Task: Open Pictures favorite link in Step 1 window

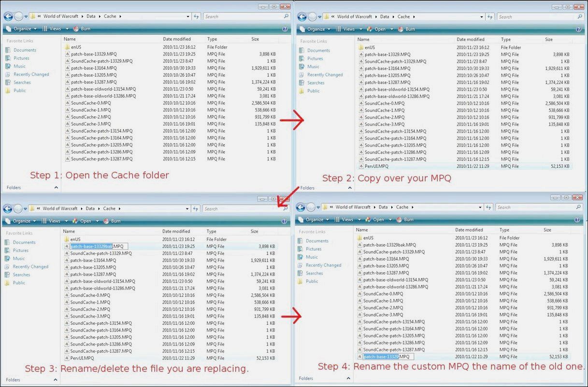Action: coord(21,58)
